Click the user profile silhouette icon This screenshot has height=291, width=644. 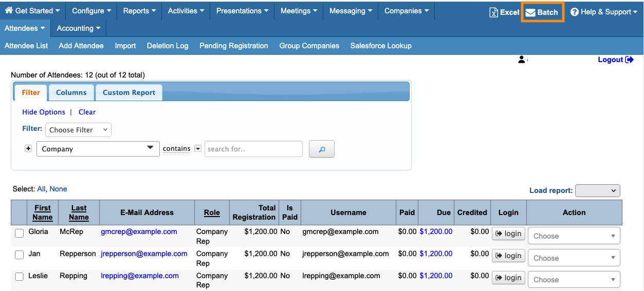tap(522, 60)
